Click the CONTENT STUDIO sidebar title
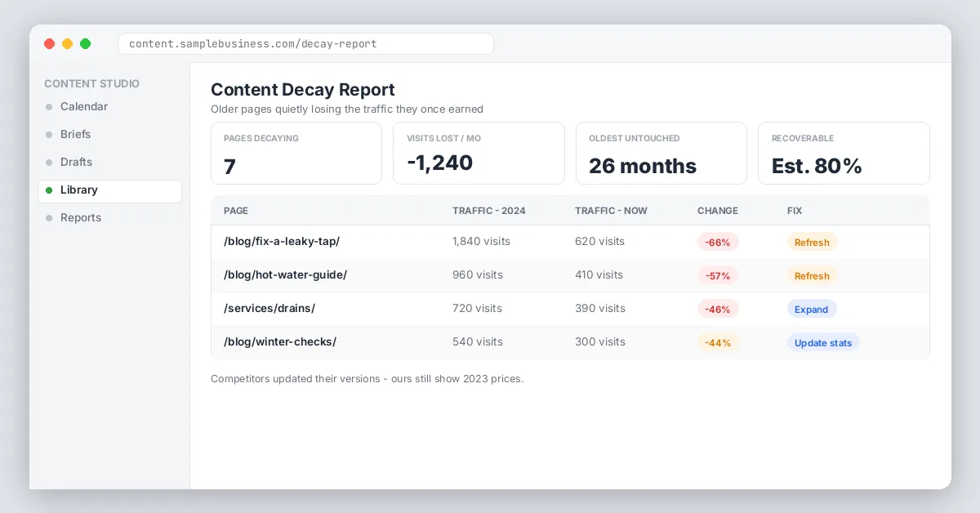 pyautogui.click(x=91, y=83)
